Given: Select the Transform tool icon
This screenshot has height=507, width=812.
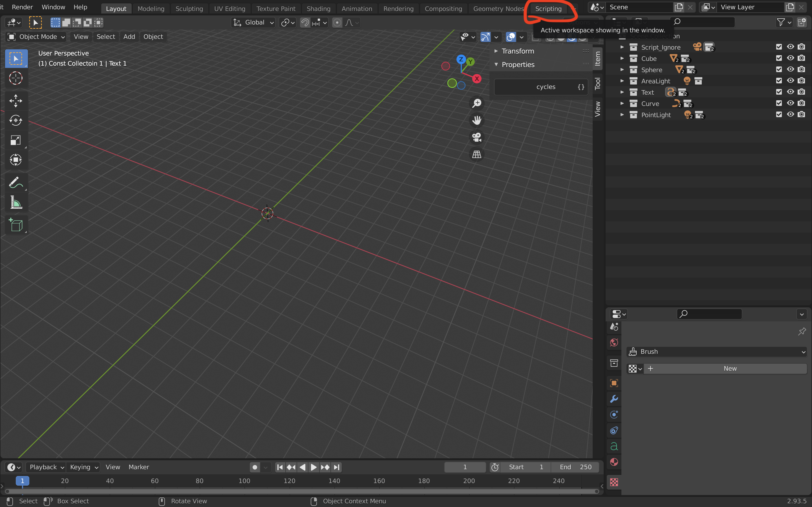Looking at the screenshot, I should click(x=16, y=159).
